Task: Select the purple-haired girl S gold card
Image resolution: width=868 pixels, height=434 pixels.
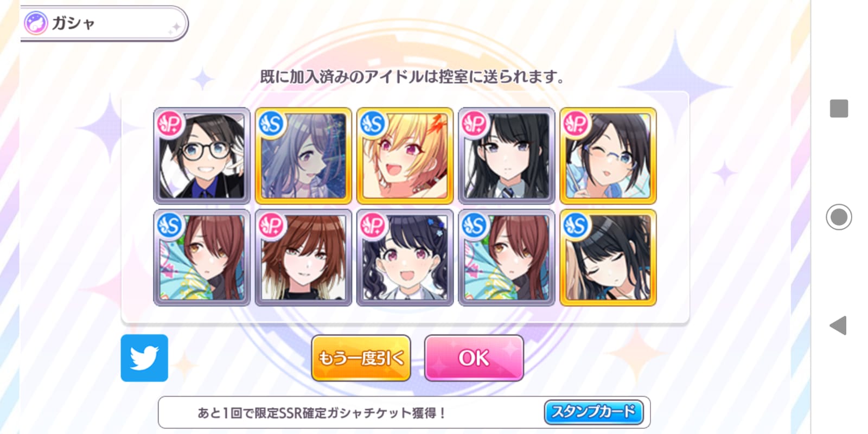Action: click(303, 156)
